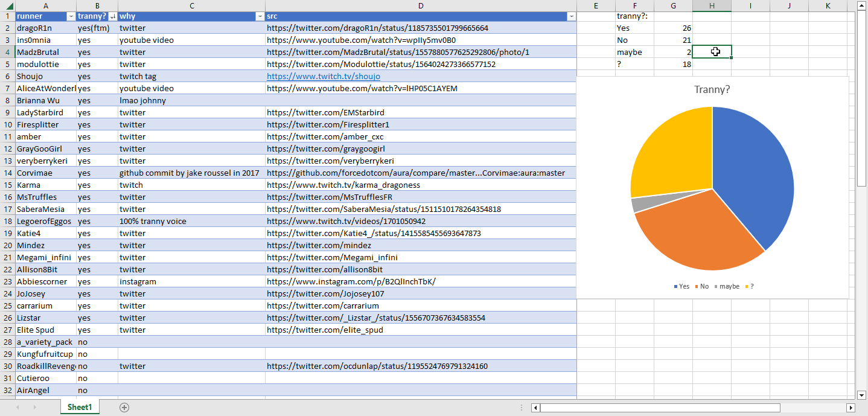Screen dimensions: 868x416
Task: Click the ? legend entry in the chart
Action: pyautogui.click(x=749, y=286)
